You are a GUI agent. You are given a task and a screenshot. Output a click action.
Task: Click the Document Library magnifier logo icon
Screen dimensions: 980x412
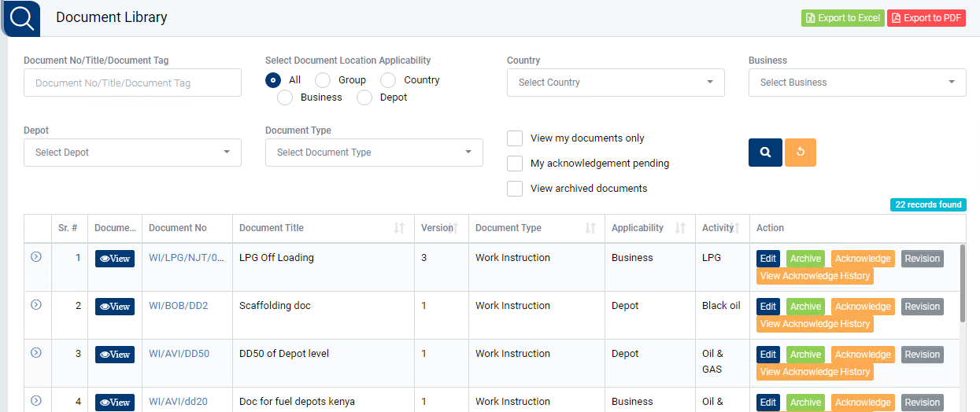pyautogui.click(x=22, y=18)
